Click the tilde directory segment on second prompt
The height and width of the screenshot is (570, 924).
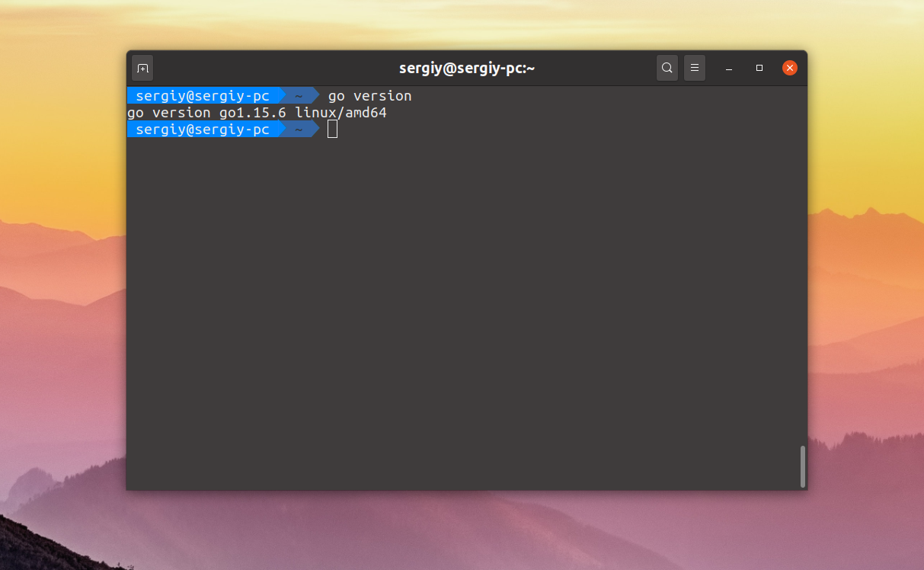[x=299, y=130]
